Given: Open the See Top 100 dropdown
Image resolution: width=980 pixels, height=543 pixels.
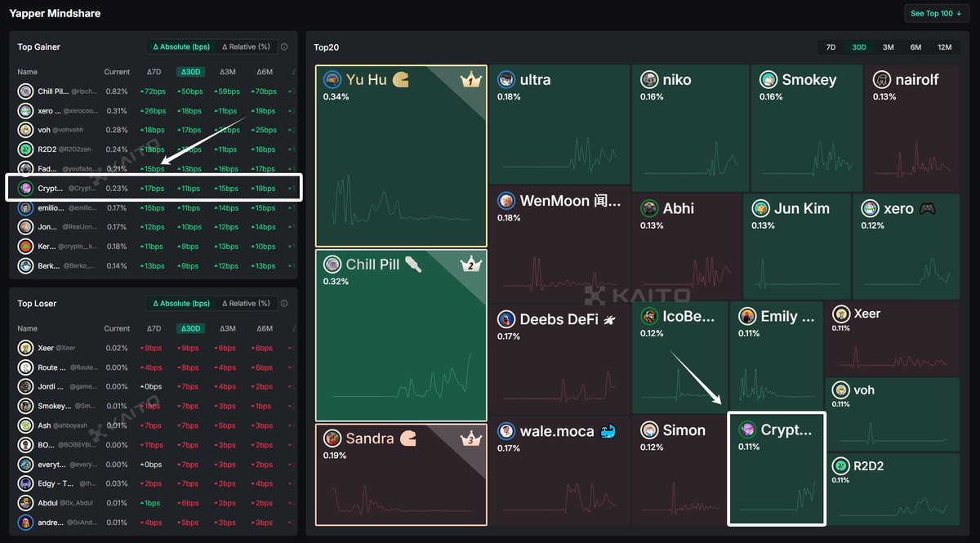Looking at the screenshot, I should [x=937, y=13].
